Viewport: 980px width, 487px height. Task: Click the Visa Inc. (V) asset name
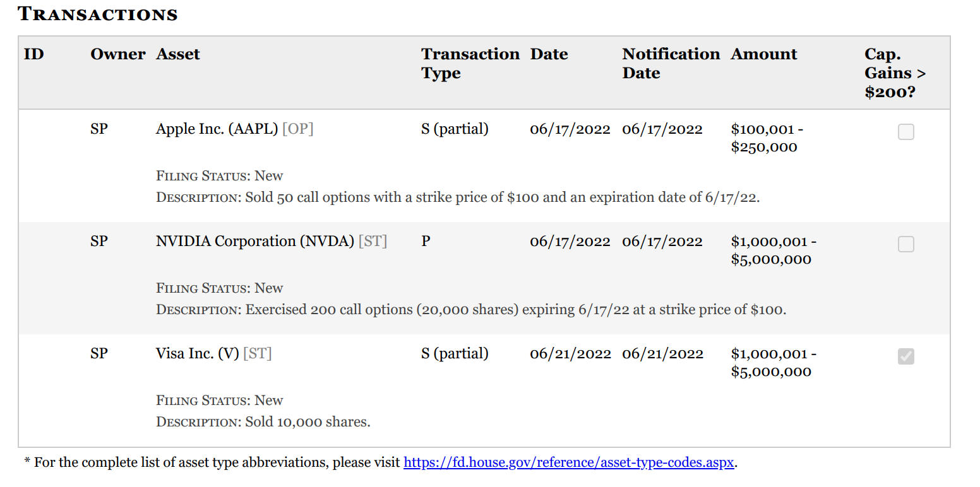click(198, 353)
